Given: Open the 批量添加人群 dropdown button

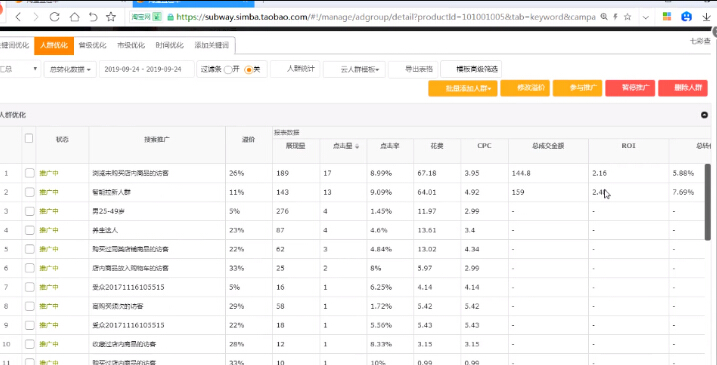Looking at the screenshot, I should click(x=463, y=88).
